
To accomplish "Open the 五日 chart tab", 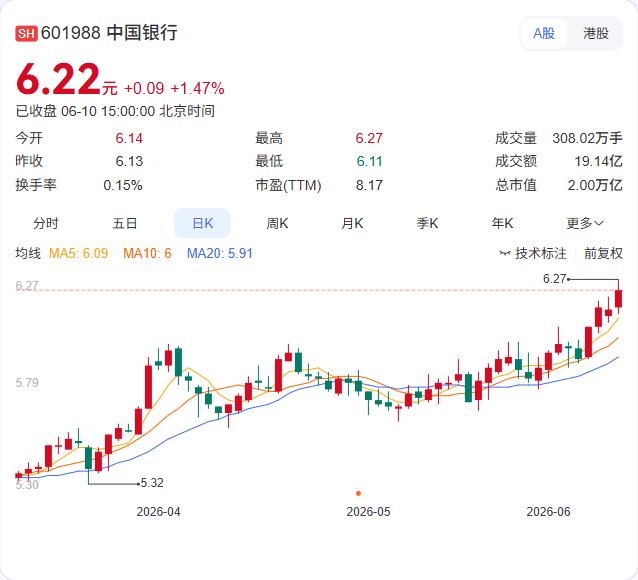I will (x=125, y=223).
